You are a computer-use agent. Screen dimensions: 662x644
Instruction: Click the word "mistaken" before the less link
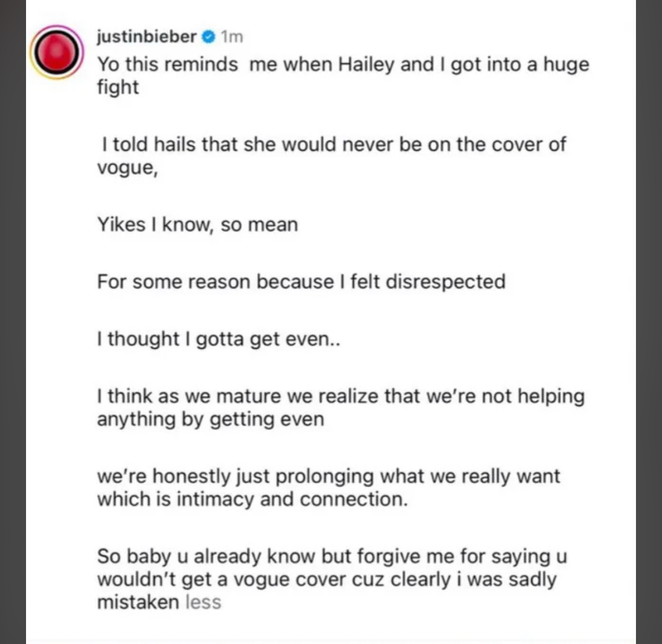(138, 602)
